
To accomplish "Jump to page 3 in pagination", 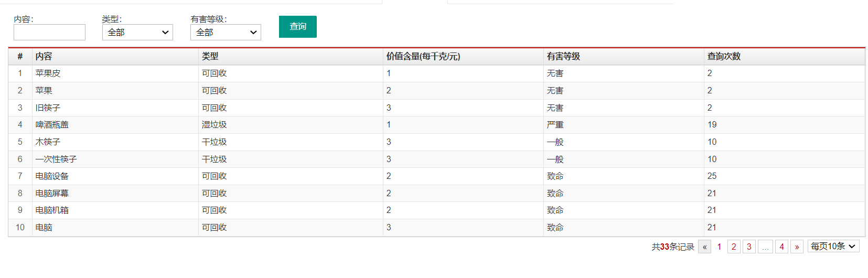I will (749, 247).
